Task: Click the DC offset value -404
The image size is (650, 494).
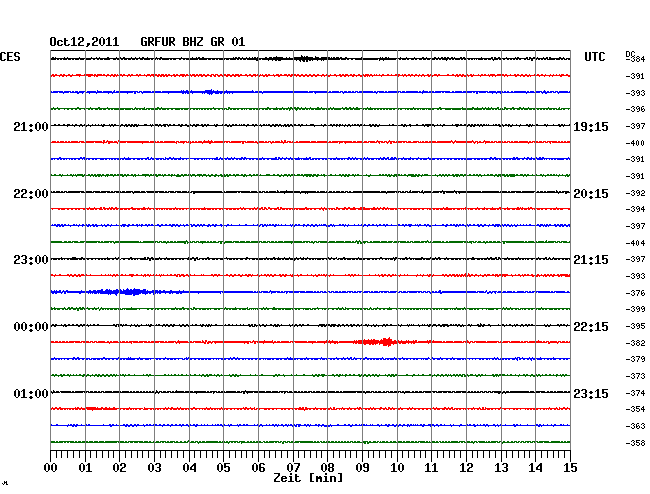Action: [635, 243]
